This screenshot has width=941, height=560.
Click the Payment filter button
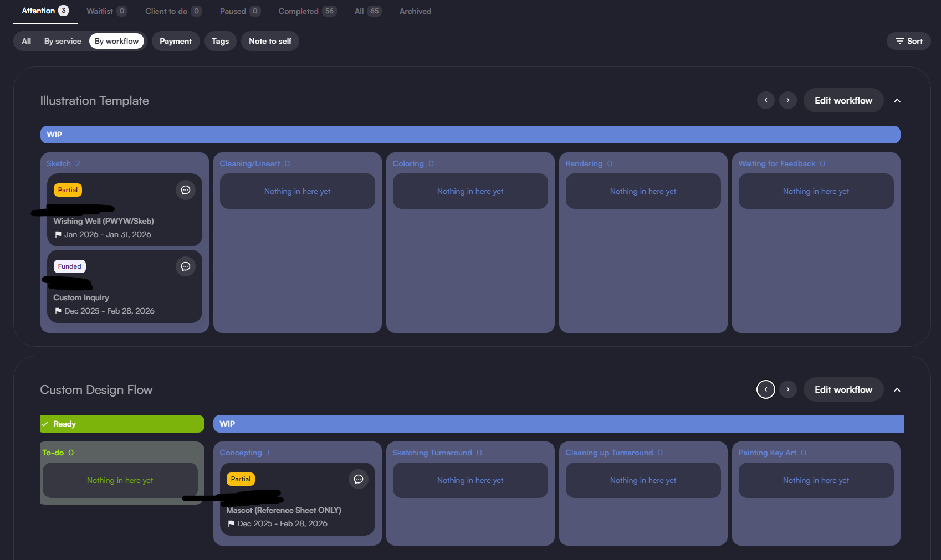176,41
